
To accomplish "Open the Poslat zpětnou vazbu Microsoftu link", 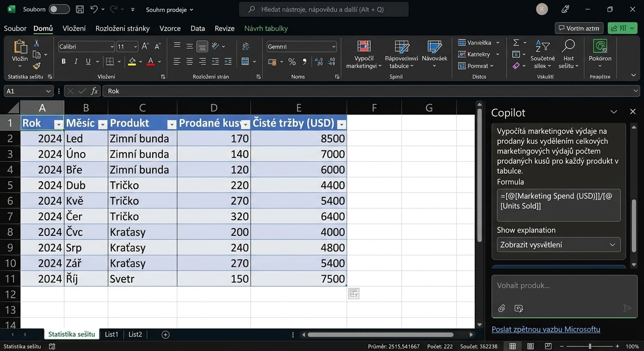I will [546, 329].
